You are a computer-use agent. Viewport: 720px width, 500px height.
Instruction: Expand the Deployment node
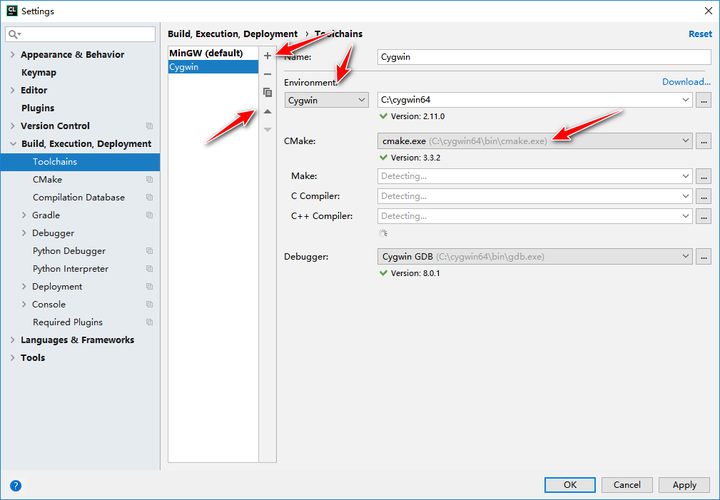[x=24, y=287]
